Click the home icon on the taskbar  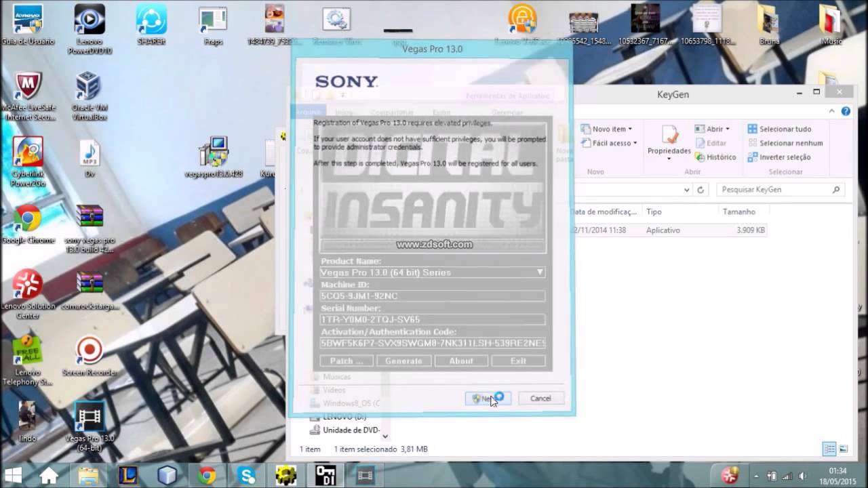point(48,475)
